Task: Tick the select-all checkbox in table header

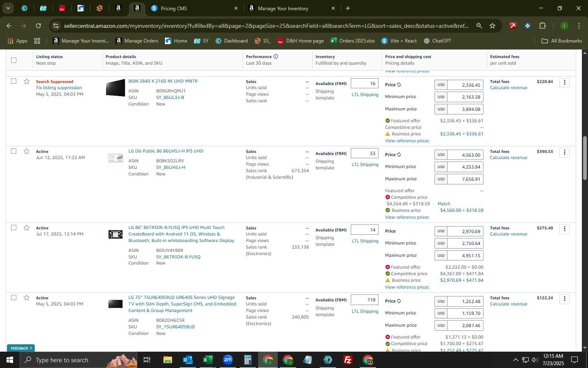Action: [x=13, y=60]
